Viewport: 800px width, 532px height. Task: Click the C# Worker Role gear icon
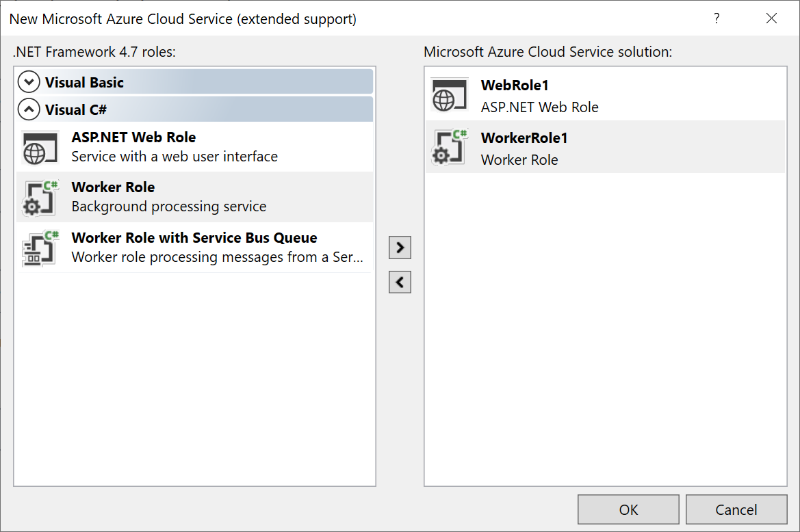[40, 198]
